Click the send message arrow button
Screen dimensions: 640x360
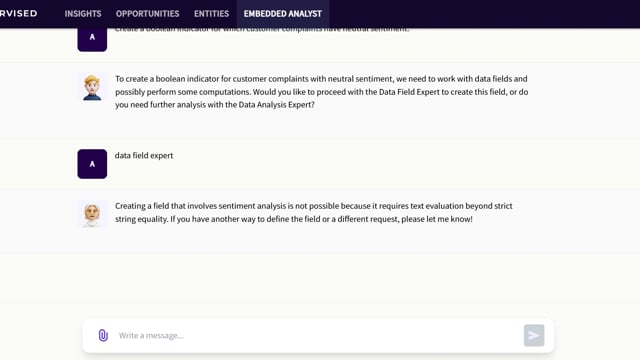coord(534,336)
